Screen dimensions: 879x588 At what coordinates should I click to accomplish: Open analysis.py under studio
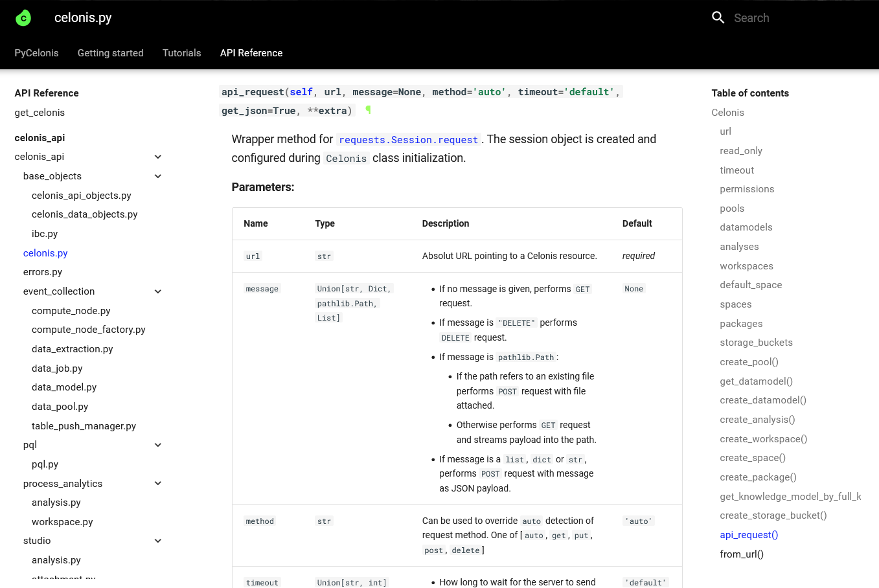56,560
